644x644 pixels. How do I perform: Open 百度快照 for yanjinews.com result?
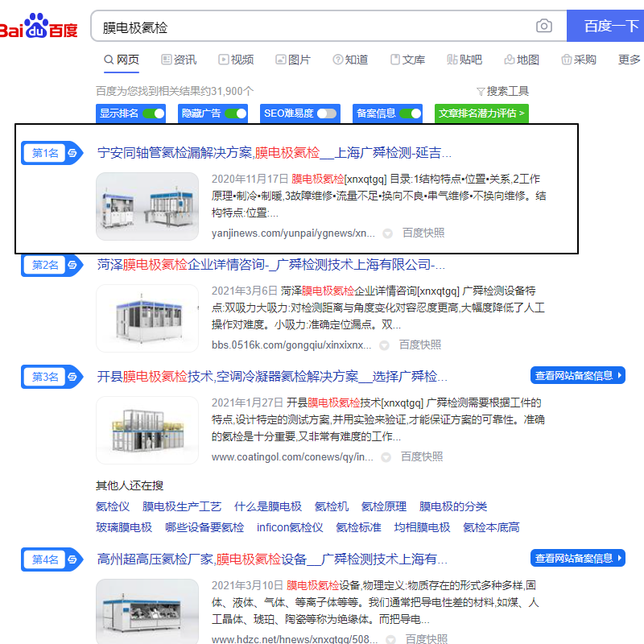pos(423,233)
